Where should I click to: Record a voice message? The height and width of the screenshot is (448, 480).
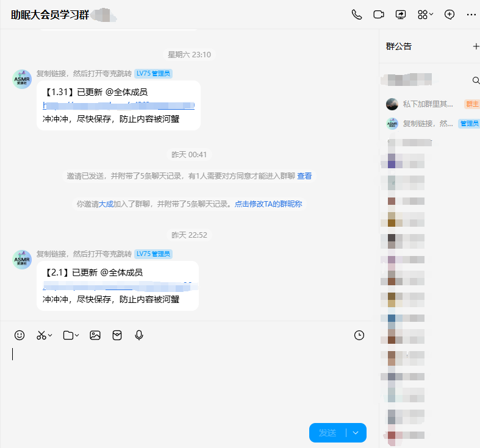click(x=139, y=335)
